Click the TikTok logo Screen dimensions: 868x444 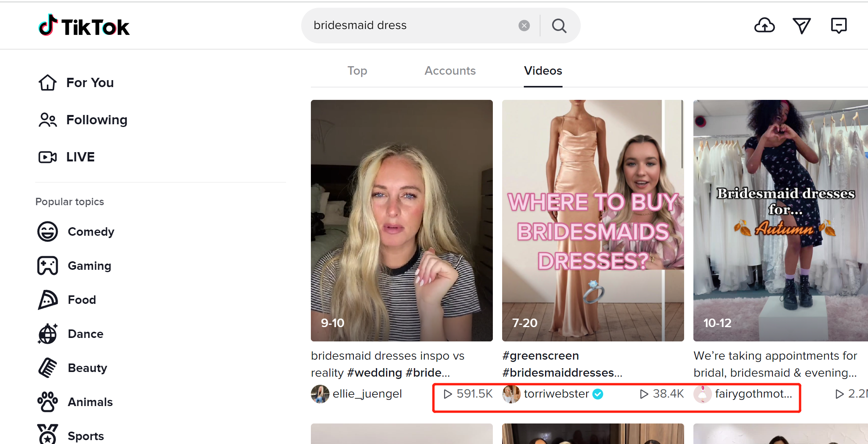(x=84, y=26)
